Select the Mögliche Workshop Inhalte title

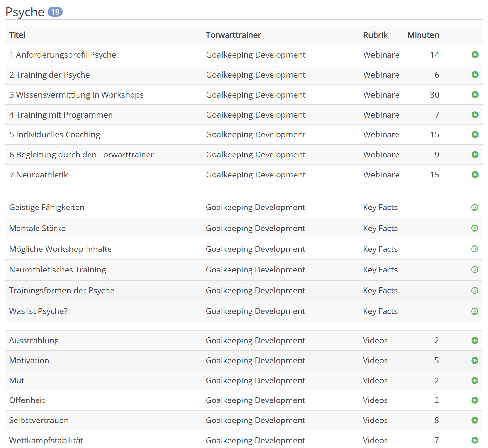60,249
